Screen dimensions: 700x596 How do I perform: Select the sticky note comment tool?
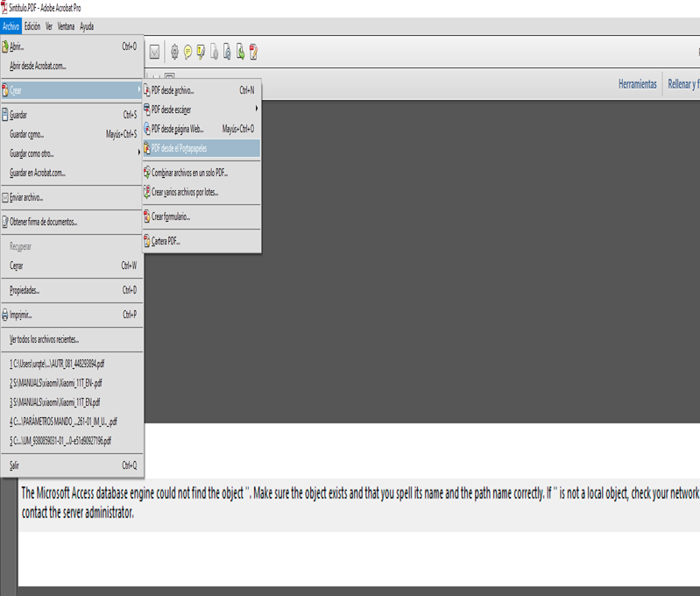[187, 53]
